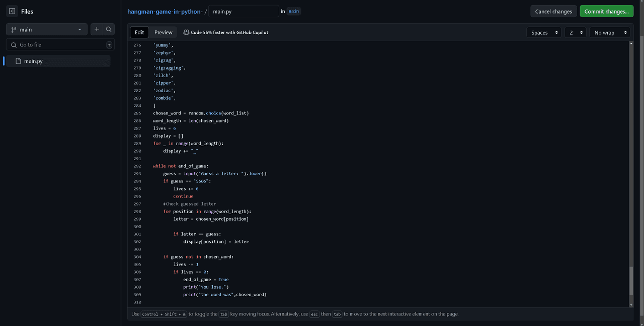
Task: Click the main.py filename input field
Action: (x=244, y=11)
